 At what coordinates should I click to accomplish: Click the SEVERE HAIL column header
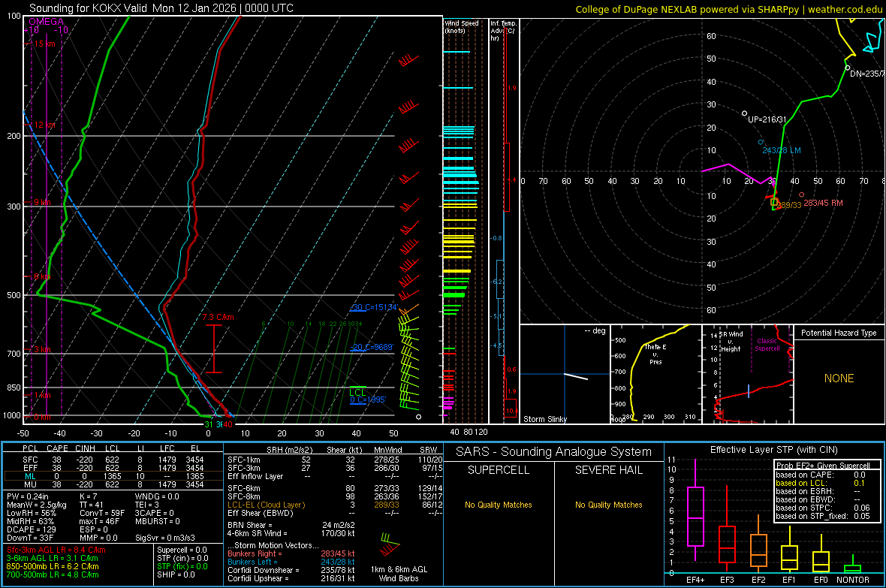point(608,470)
